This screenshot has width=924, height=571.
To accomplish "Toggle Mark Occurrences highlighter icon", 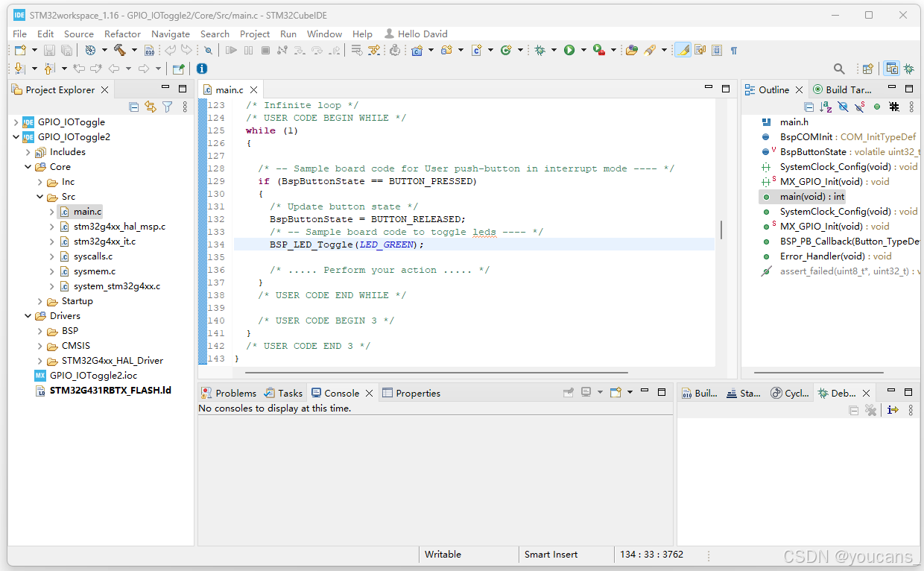I will 683,50.
